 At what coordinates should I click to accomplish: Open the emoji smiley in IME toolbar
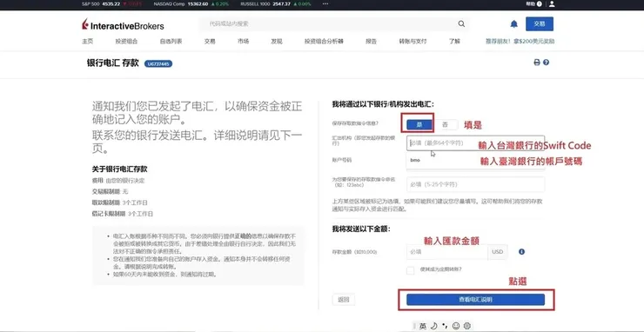tap(456, 326)
